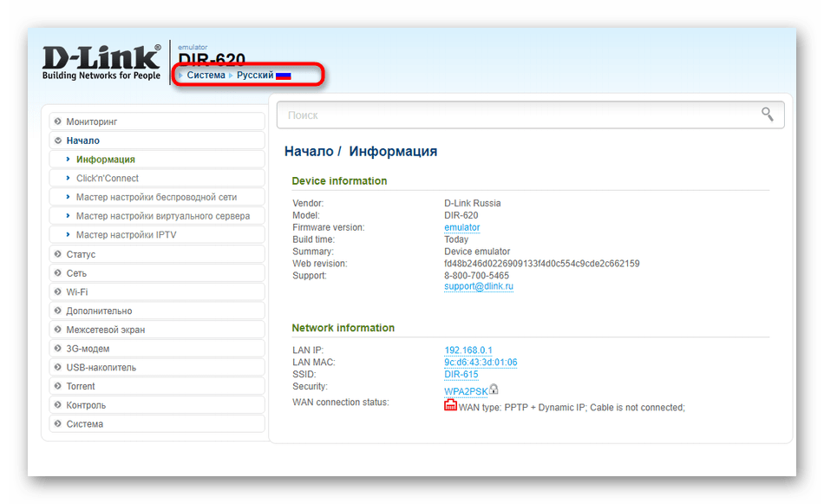This screenshot has width=824, height=504.
Task: Click the D-Link logo
Action: pos(101,62)
